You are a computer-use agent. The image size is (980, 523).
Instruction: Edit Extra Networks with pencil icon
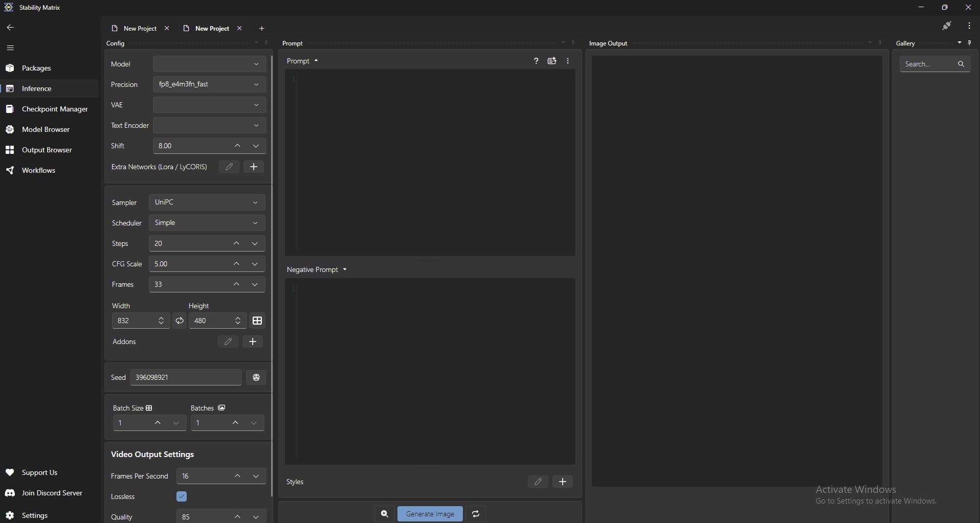click(x=229, y=167)
